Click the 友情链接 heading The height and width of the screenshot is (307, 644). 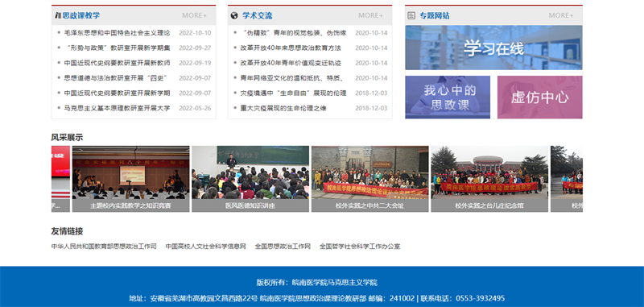(x=67, y=231)
